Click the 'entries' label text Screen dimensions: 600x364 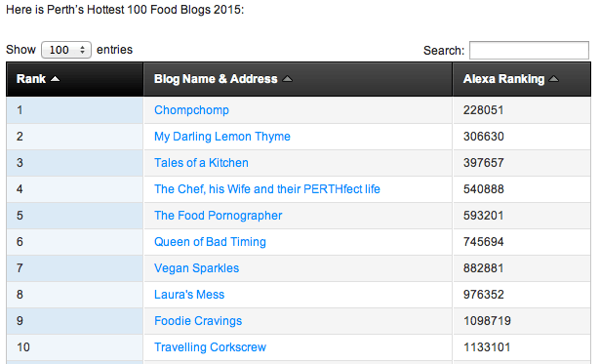pos(114,50)
